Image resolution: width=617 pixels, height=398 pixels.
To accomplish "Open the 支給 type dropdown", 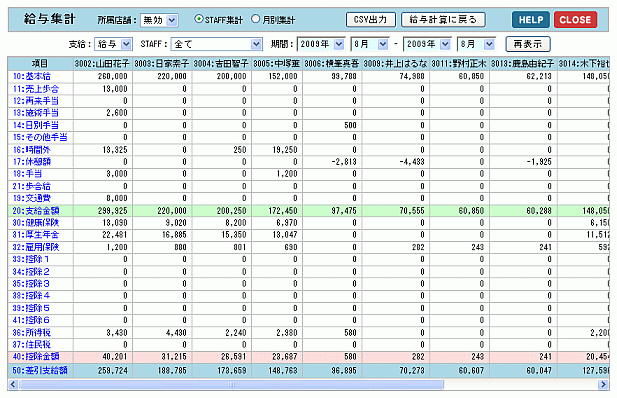I will click(113, 44).
